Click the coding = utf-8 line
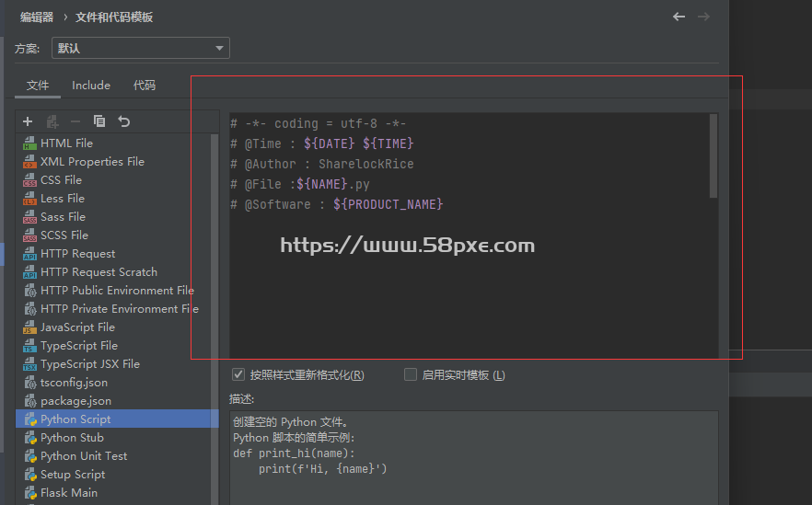Screen dimensions: 812x505 [x=318, y=123]
